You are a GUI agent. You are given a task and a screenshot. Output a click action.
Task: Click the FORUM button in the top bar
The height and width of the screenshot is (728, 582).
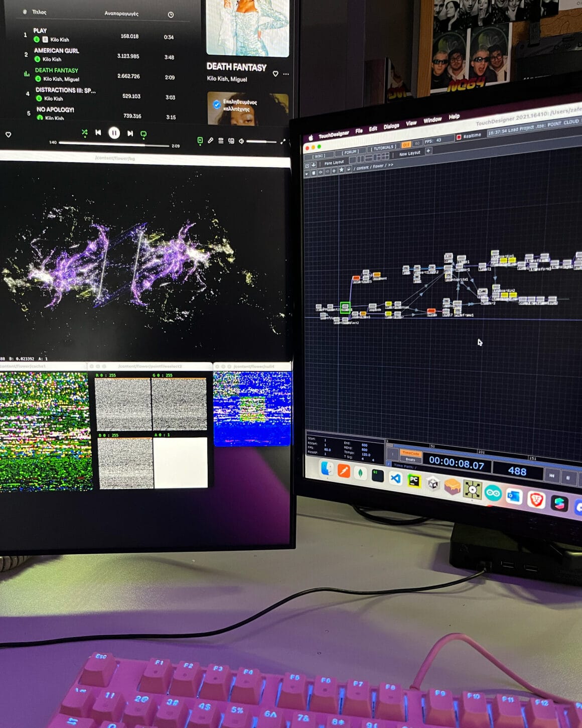coord(351,153)
